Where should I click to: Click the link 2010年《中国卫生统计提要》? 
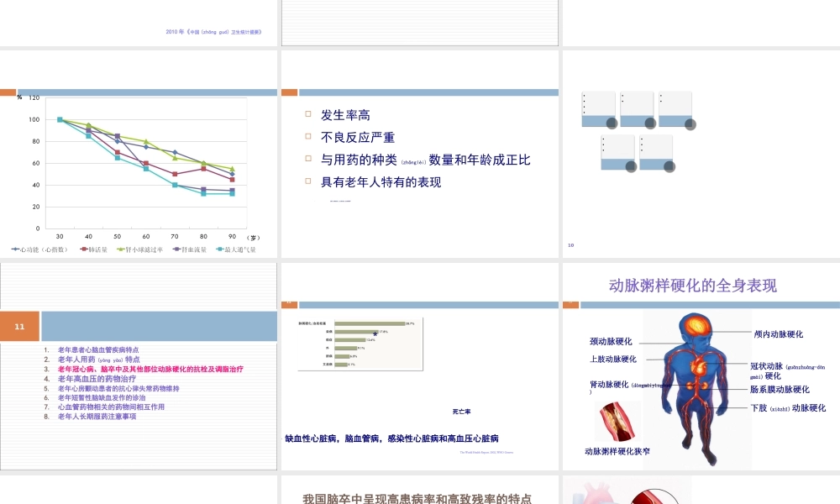tap(214, 31)
